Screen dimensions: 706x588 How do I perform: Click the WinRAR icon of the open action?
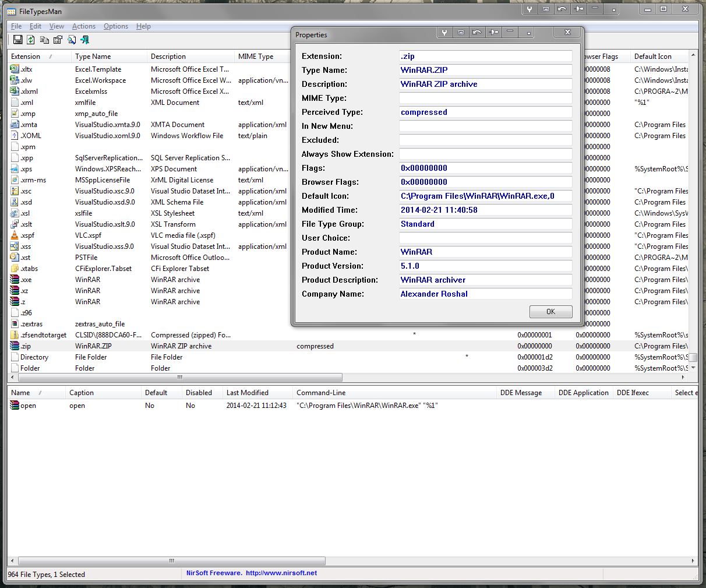coord(15,405)
